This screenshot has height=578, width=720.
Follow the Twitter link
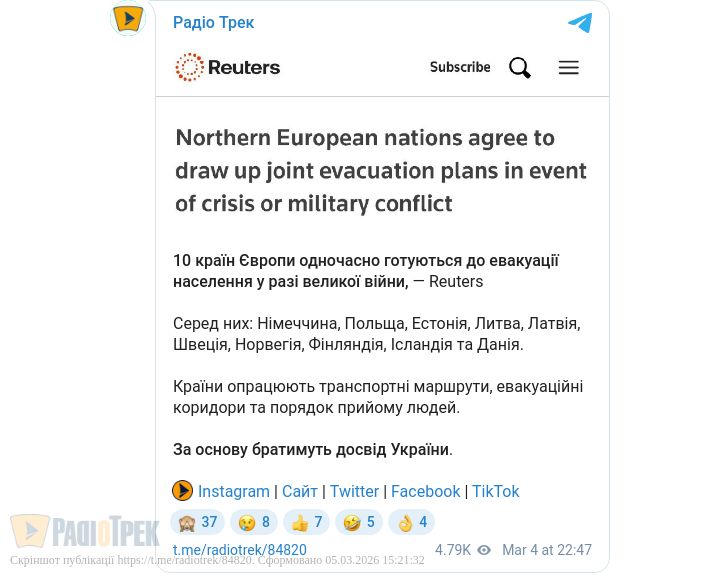pos(354,491)
